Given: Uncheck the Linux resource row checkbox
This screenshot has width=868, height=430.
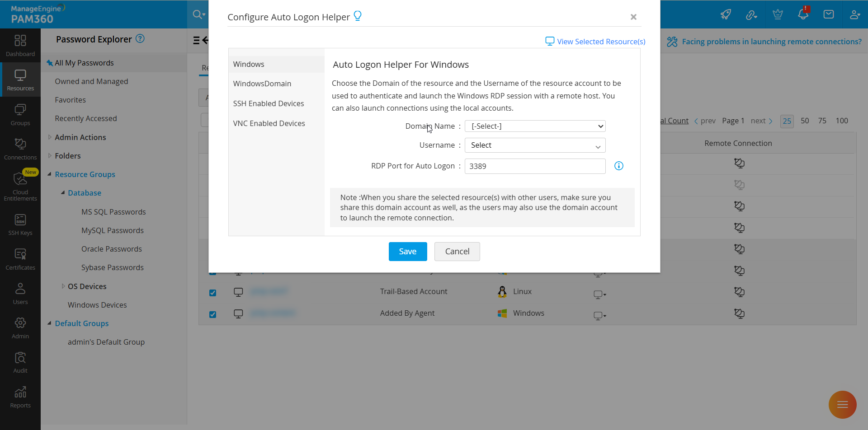Looking at the screenshot, I should click(x=212, y=293).
